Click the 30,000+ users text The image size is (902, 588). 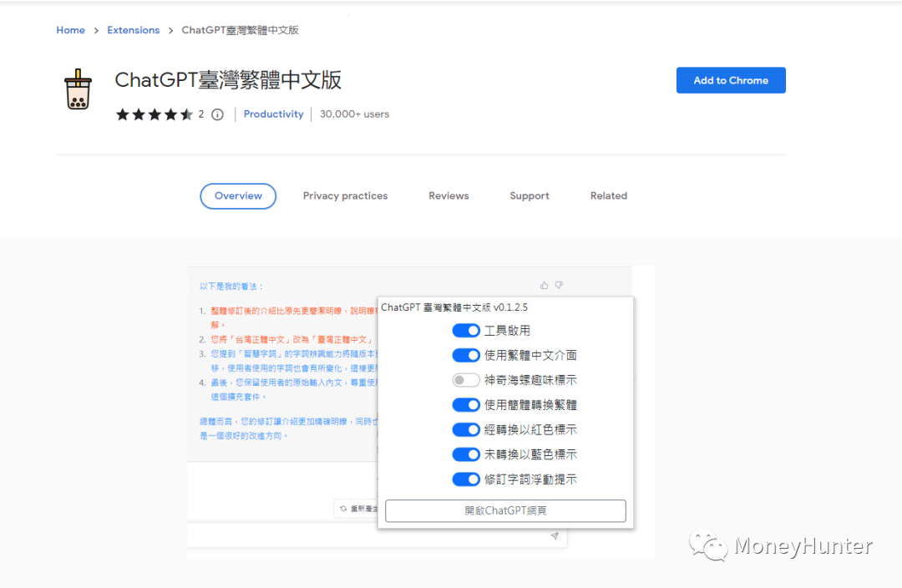point(354,114)
